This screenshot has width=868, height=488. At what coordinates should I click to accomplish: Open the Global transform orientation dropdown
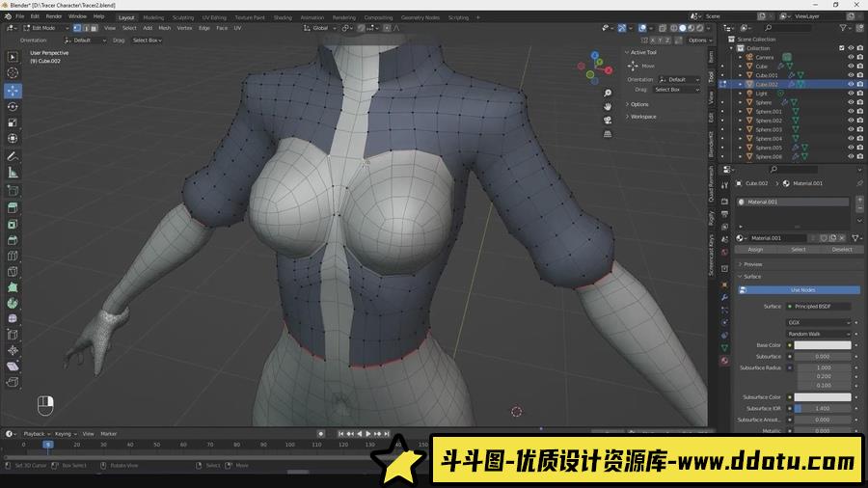coord(320,28)
